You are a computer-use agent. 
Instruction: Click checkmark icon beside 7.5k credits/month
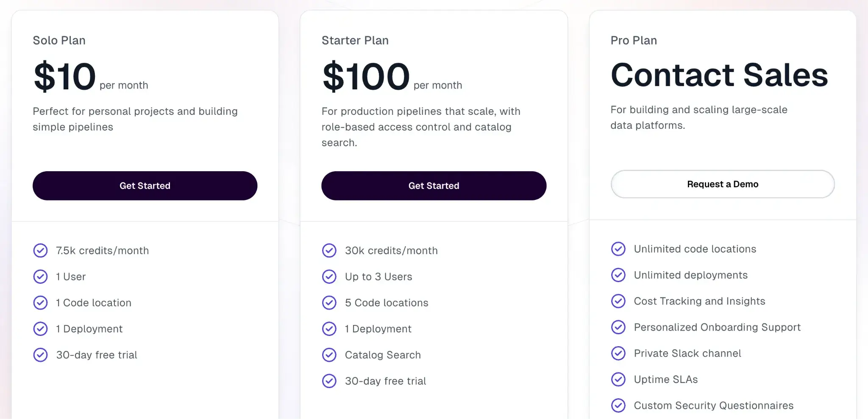tap(41, 250)
